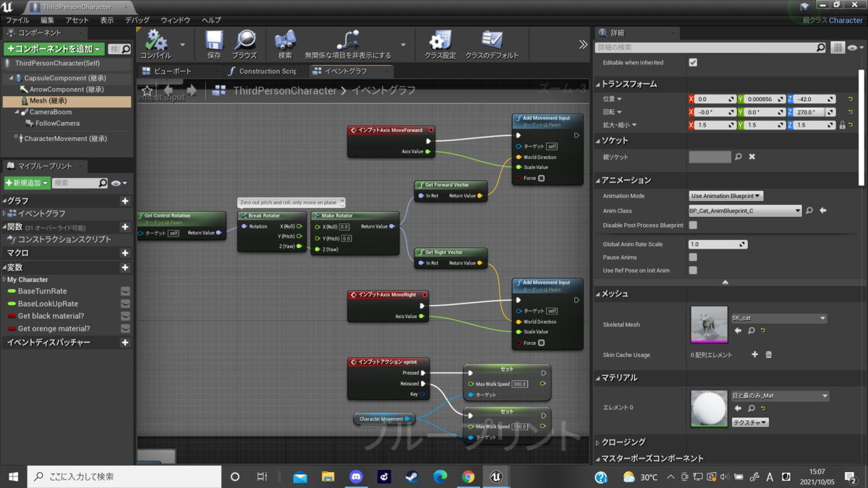This screenshot has height=488, width=868.
Task: Toggle Editable when Inherited checkbox
Action: pos(693,63)
